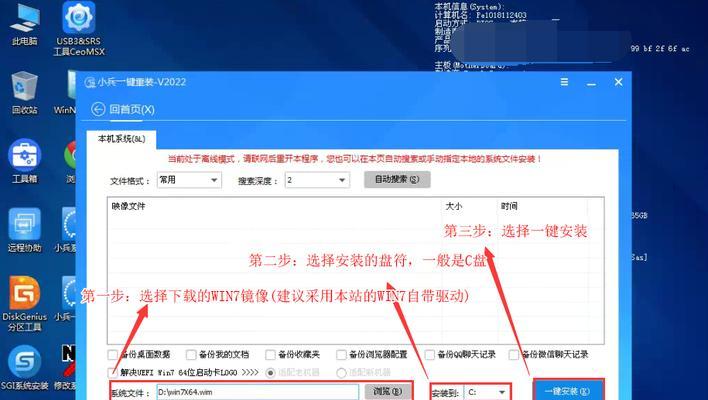Open the hamburger menu icon in title bar

tap(564, 82)
